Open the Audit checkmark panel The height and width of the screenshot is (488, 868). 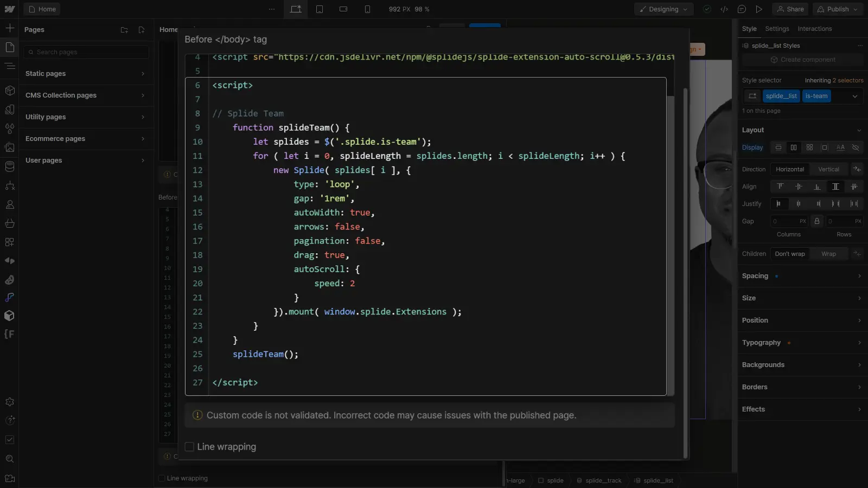tap(10, 440)
